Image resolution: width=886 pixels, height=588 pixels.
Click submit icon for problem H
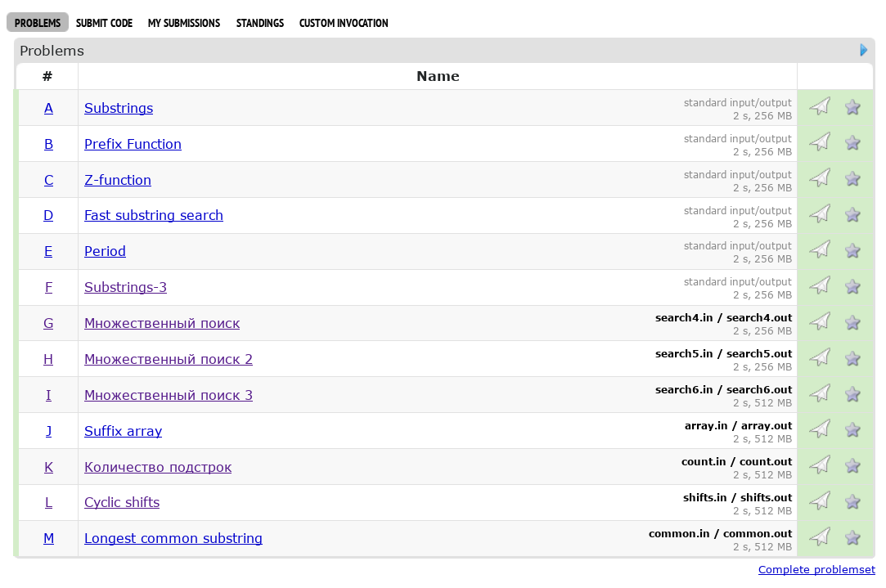819,357
